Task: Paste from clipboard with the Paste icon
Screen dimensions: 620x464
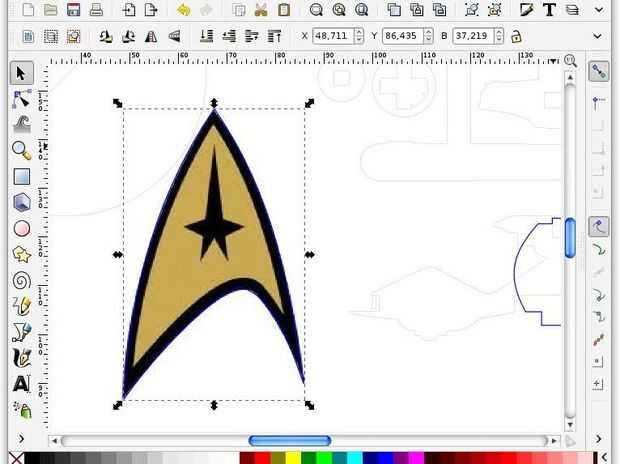Action: 284,9
